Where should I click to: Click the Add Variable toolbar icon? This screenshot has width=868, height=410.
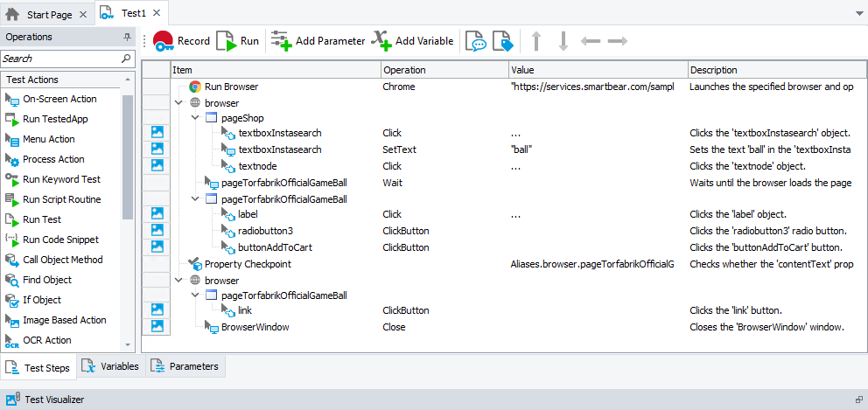click(412, 41)
